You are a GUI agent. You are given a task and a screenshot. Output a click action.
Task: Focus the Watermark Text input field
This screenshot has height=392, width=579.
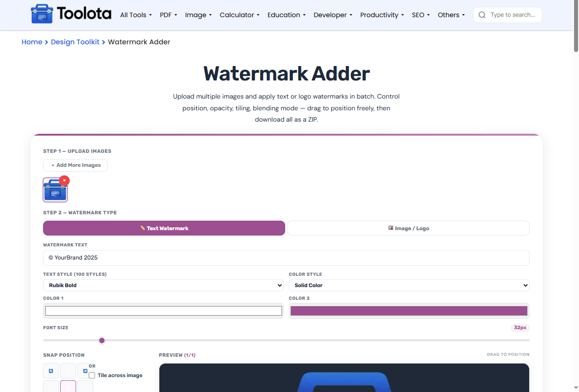[x=286, y=258]
